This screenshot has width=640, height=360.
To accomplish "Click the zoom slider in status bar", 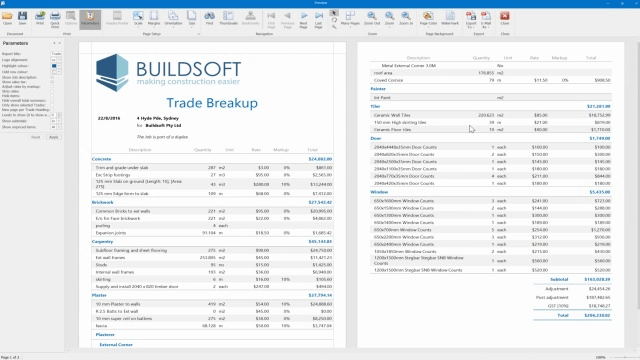I will (x=624, y=357).
